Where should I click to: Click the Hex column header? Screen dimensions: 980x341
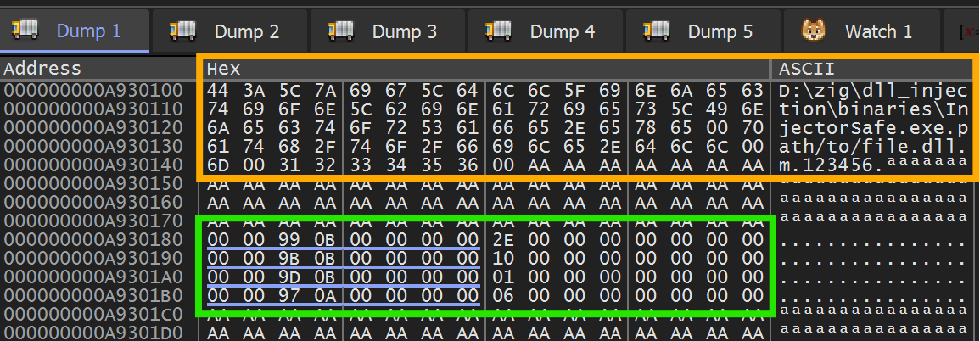pos(484,68)
